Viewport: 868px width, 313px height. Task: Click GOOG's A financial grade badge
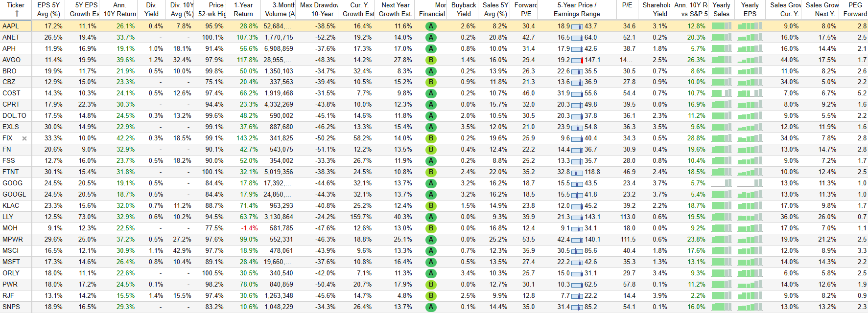click(431, 183)
